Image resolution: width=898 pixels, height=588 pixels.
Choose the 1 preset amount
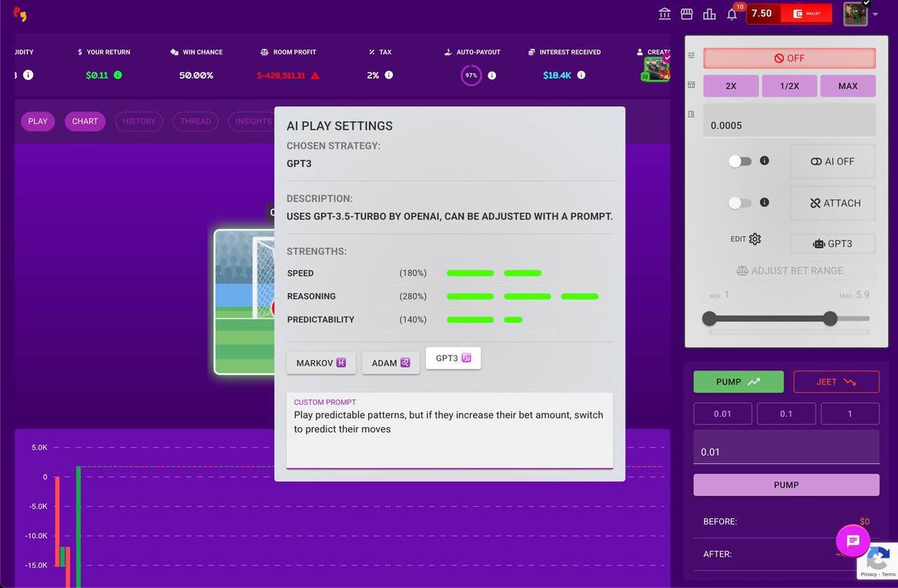pyautogui.click(x=850, y=414)
